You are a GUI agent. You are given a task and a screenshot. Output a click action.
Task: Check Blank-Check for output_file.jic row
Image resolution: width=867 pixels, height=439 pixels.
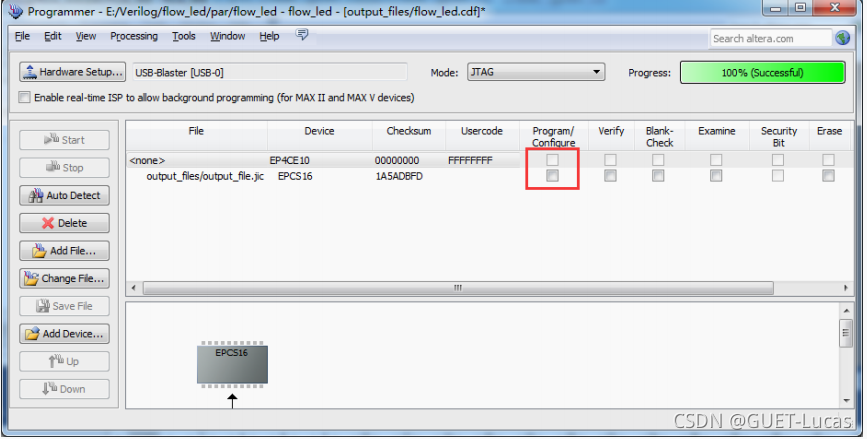pos(658,176)
